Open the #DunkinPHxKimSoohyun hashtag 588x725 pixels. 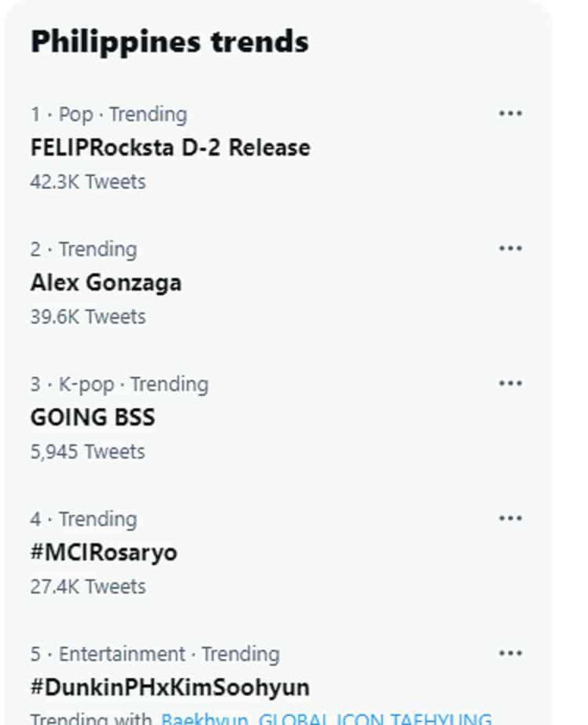170,688
